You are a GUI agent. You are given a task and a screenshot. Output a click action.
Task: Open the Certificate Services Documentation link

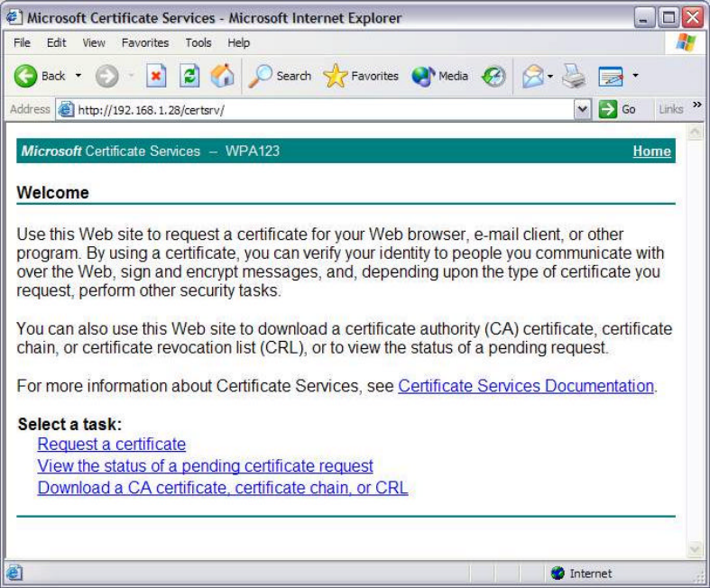(526, 386)
